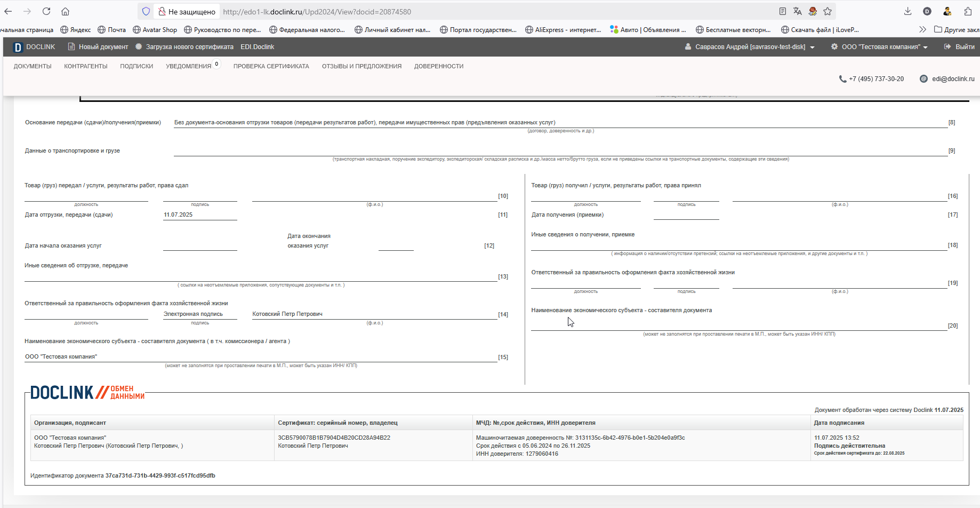The width and height of the screenshot is (980, 508).
Task: Click the edi@doclink.ru email link
Action: (x=953, y=79)
